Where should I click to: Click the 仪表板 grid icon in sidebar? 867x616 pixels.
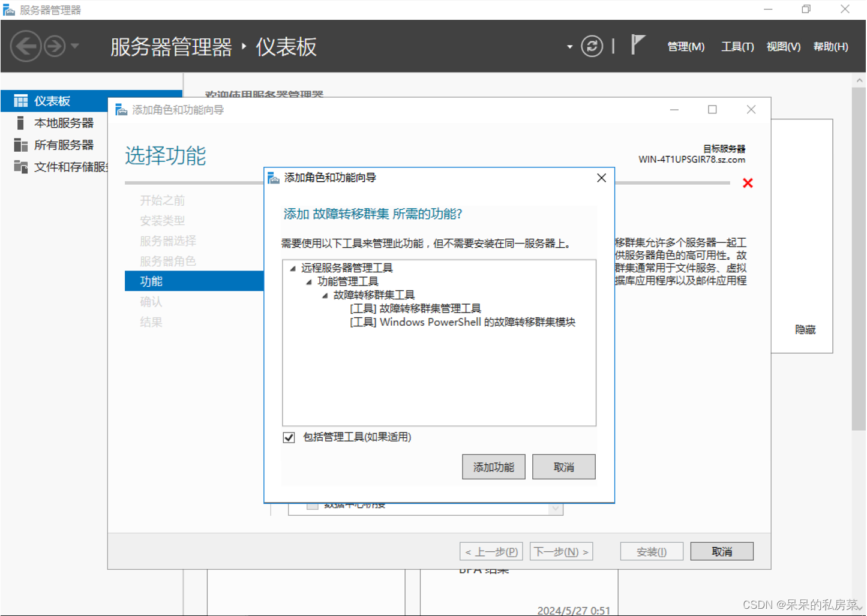(21, 101)
